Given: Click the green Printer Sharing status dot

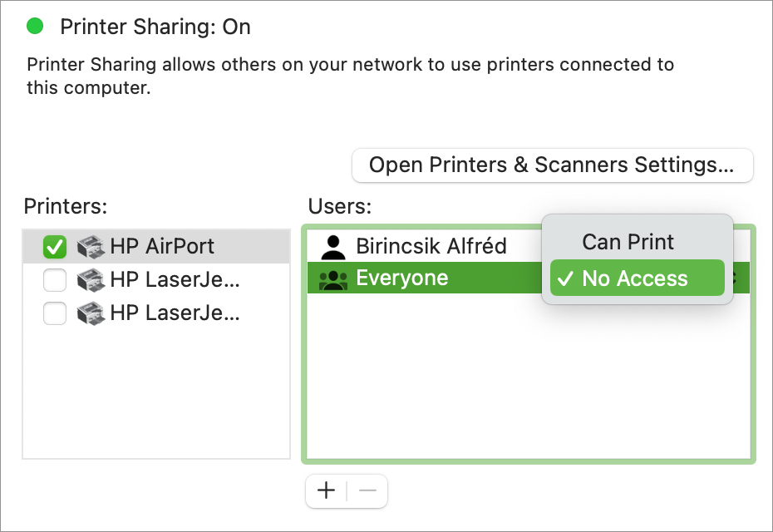Looking at the screenshot, I should (35, 26).
